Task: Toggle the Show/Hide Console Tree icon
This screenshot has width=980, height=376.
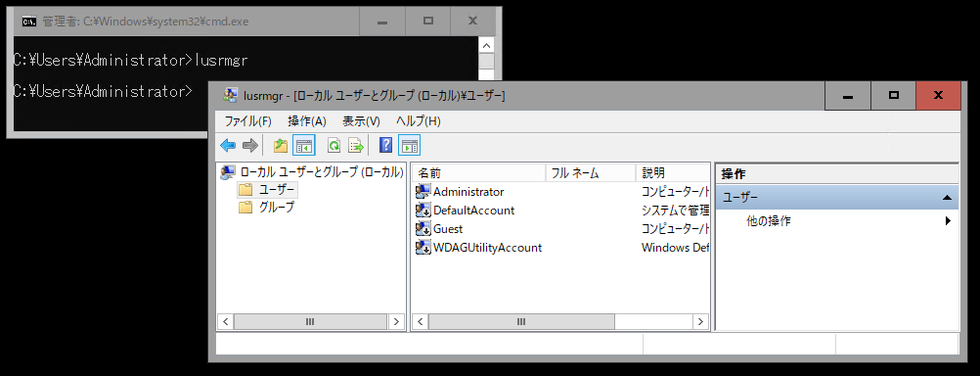Action: tap(304, 146)
